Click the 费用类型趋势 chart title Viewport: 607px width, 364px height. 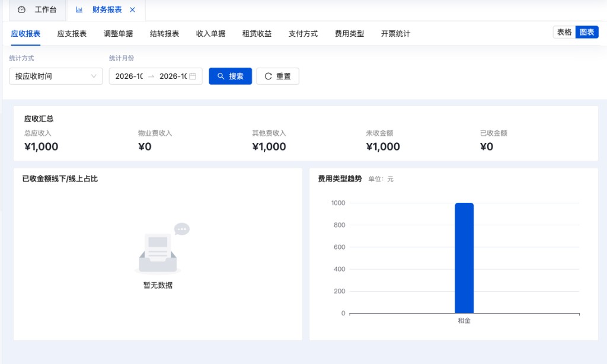tap(340, 178)
